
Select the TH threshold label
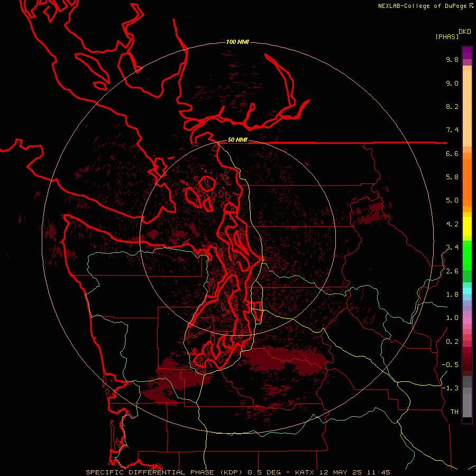click(454, 412)
